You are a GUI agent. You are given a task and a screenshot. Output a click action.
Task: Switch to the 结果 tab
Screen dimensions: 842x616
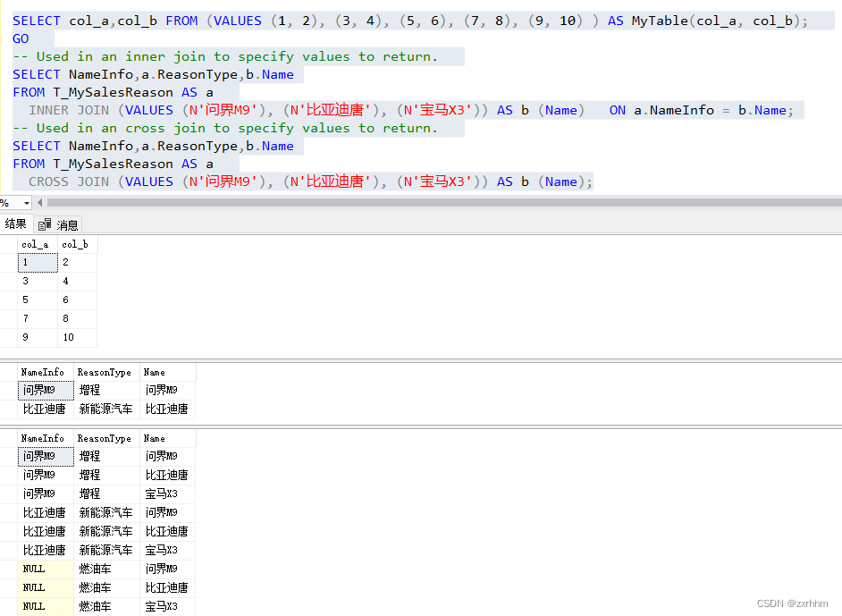[x=15, y=224]
